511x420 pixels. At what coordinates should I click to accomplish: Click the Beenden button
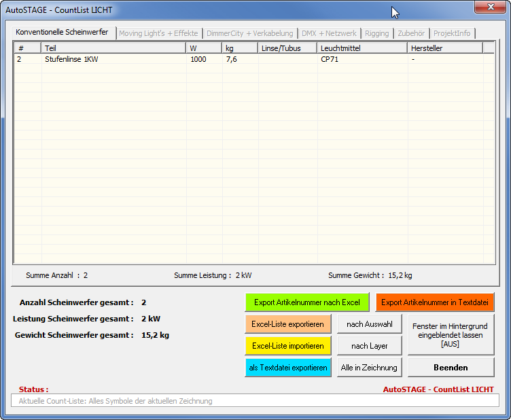coord(450,368)
